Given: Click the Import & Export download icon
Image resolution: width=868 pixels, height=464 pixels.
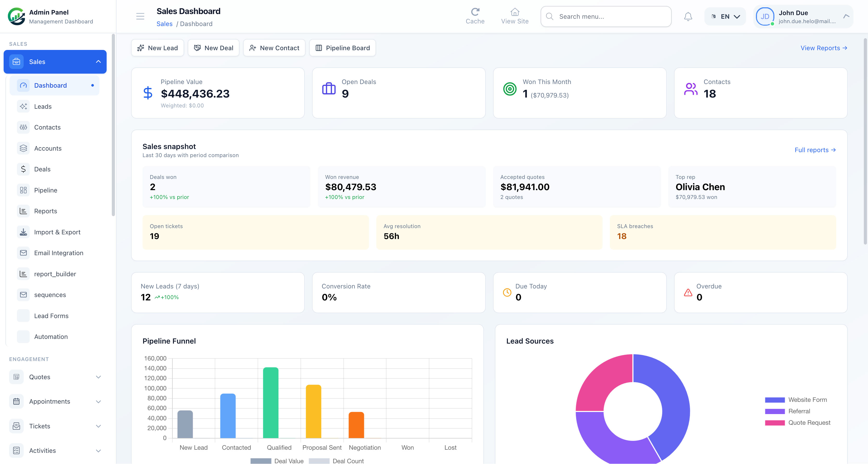Looking at the screenshot, I should point(23,232).
